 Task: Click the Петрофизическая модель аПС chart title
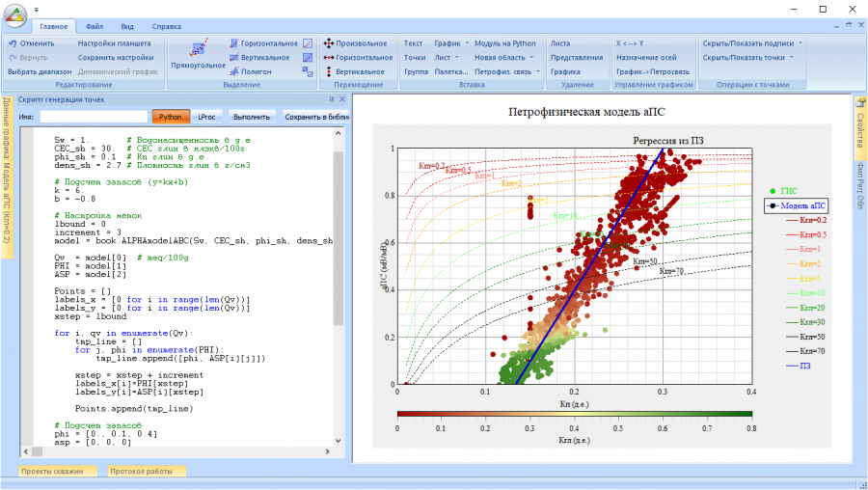(x=586, y=113)
